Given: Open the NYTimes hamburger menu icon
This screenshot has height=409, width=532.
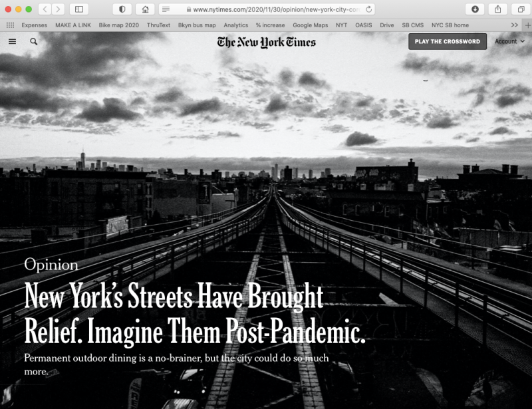Looking at the screenshot, I should pyautogui.click(x=12, y=41).
